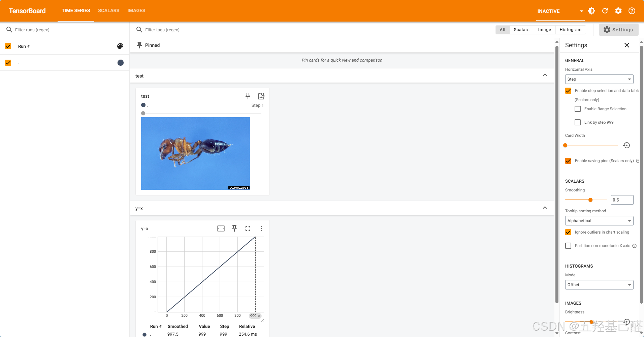Click the TensorBoard logo

pyautogui.click(x=27, y=11)
